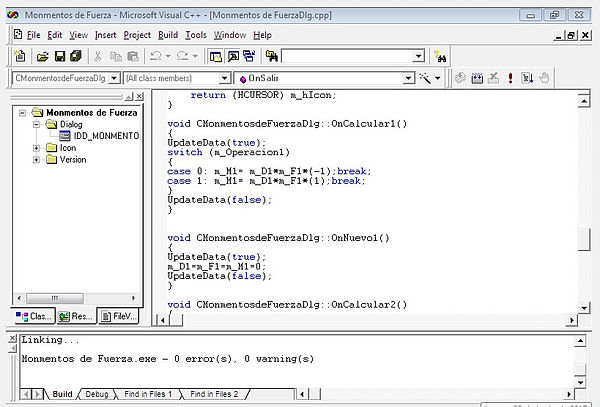Image resolution: width=600 pixels, height=407 pixels.
Task: Click the Copy toolbar icon
Action: [116, 57]
